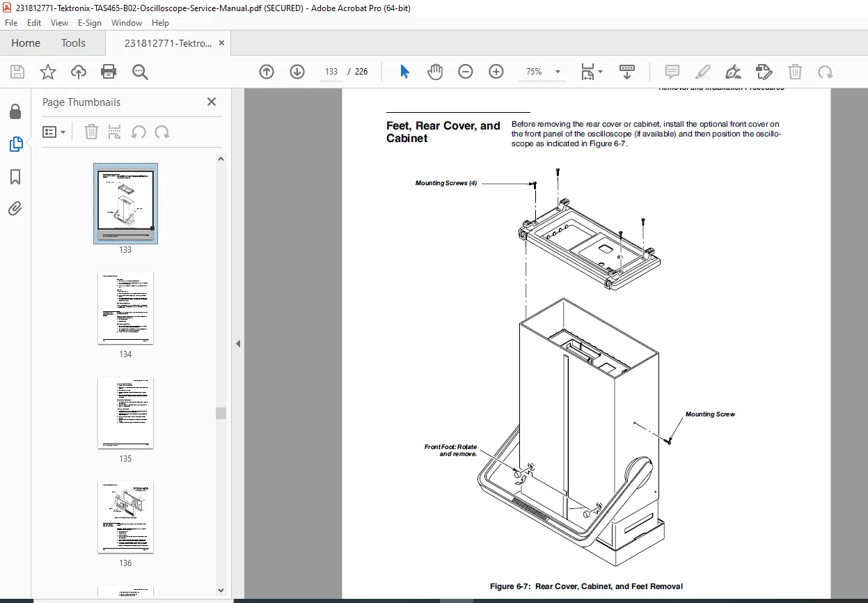Viewport: 868px width, 603px height.
Task: Close the Page Thumbnails panel
Action: tap(212, 102)
